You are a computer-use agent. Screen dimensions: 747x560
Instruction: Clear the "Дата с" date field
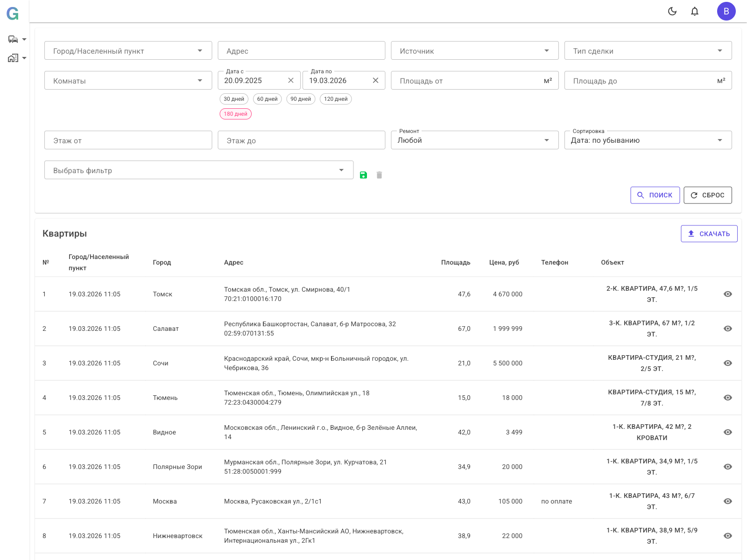(291, 80)
